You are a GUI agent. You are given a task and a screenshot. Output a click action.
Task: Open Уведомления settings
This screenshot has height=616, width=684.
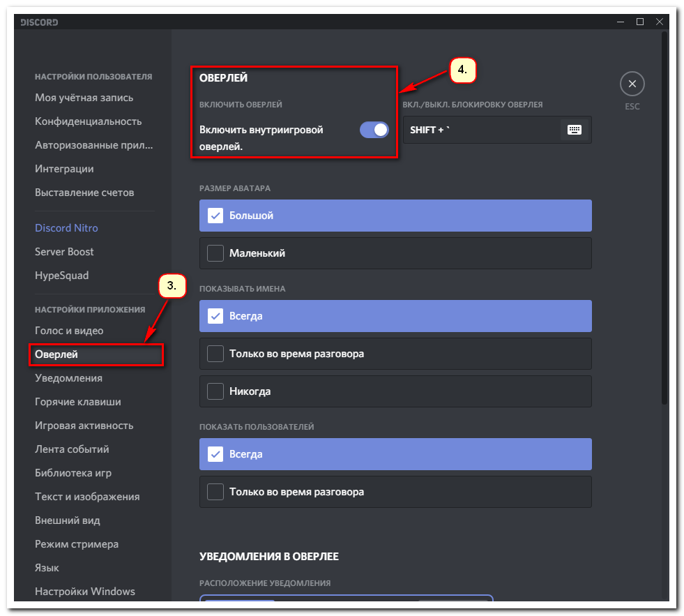pyautogui.click(x=68, y=378)
